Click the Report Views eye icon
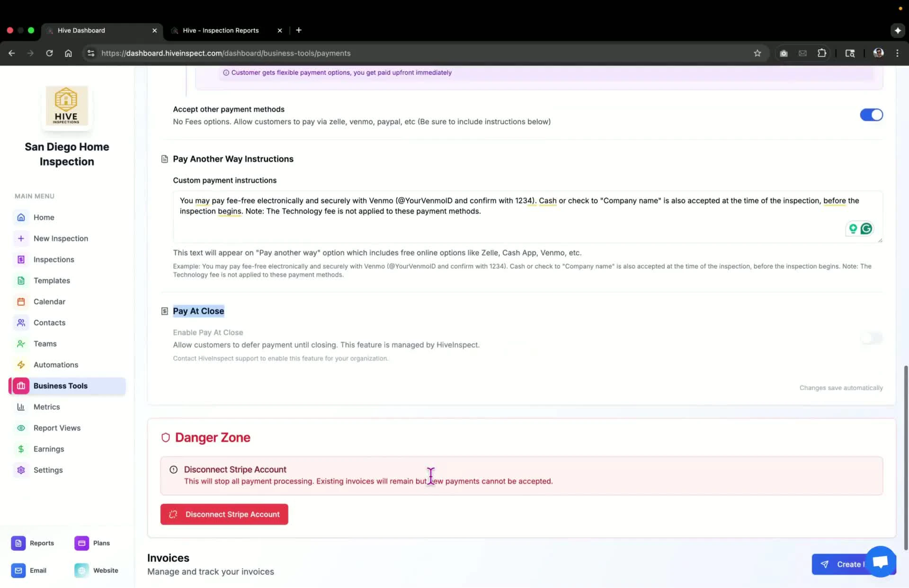 coord(21,428)
